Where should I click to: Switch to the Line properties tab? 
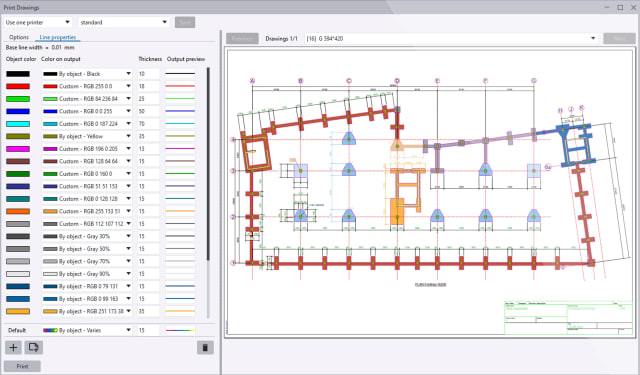[58, 37]
